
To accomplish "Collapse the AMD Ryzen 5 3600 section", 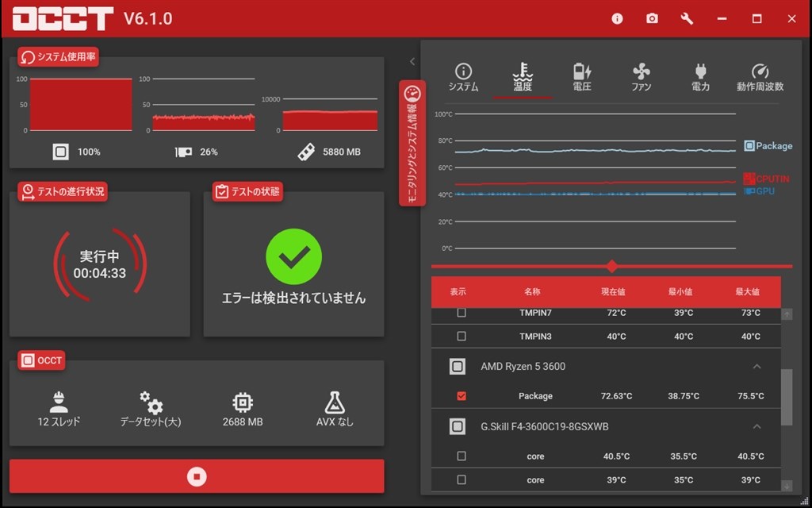I will click(756, 367).
